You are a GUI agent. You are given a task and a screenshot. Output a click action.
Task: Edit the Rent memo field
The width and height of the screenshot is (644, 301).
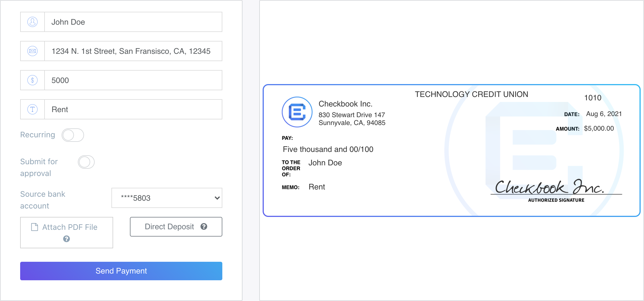pos(133,109)
